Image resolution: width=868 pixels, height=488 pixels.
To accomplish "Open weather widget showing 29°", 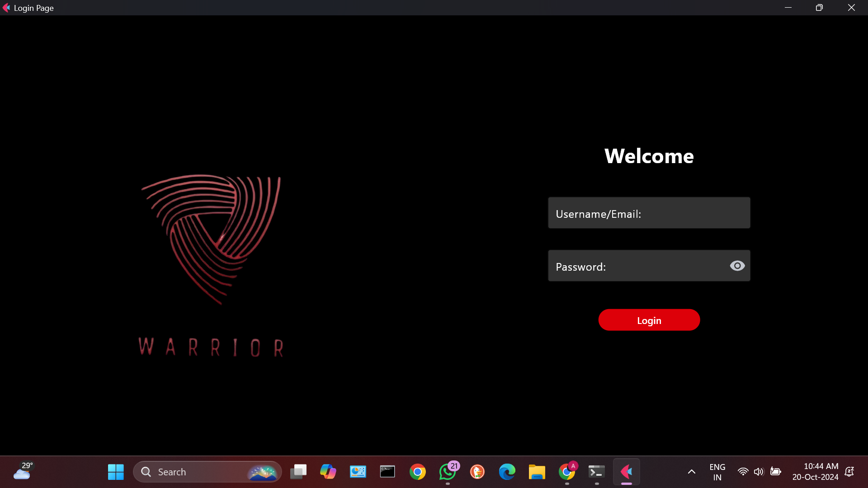I will pyautogui.click(x=23, y=472).
